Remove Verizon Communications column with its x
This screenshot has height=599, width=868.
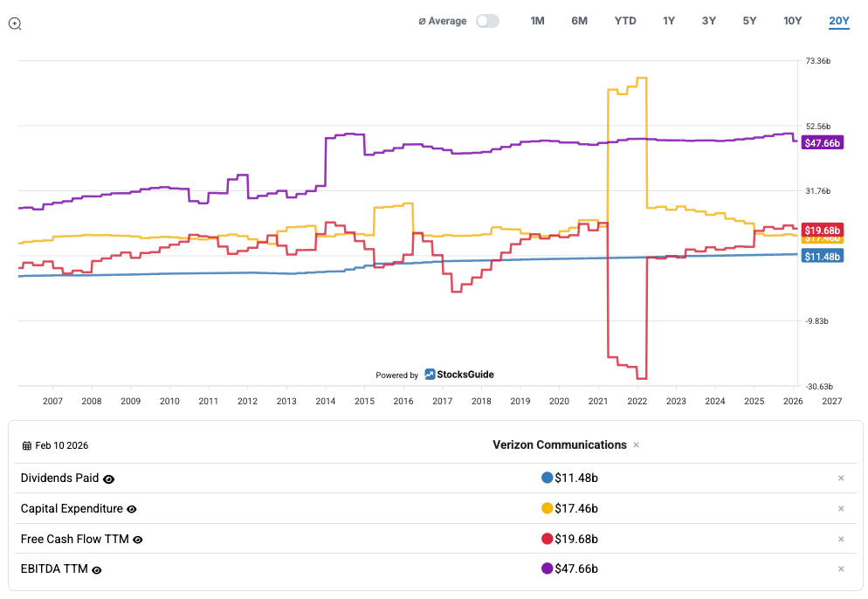pyautogui.click(x=636, y=445)
